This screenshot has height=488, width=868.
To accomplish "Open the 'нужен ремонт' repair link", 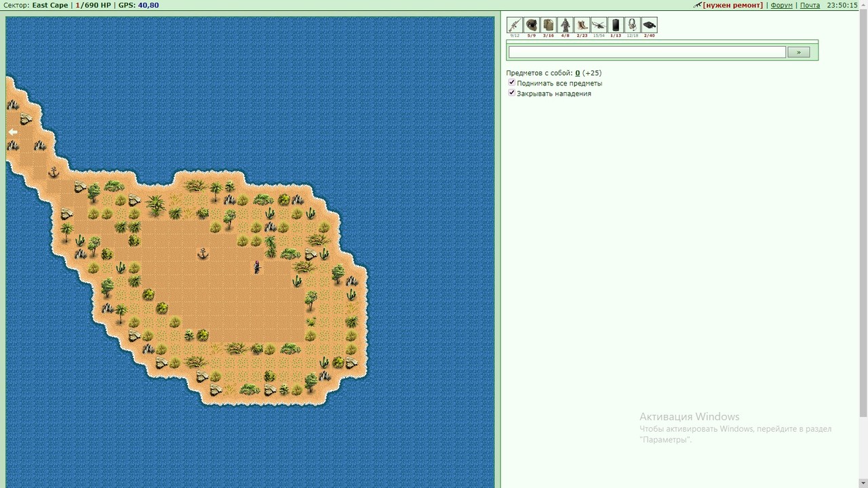I will [732, 5].
